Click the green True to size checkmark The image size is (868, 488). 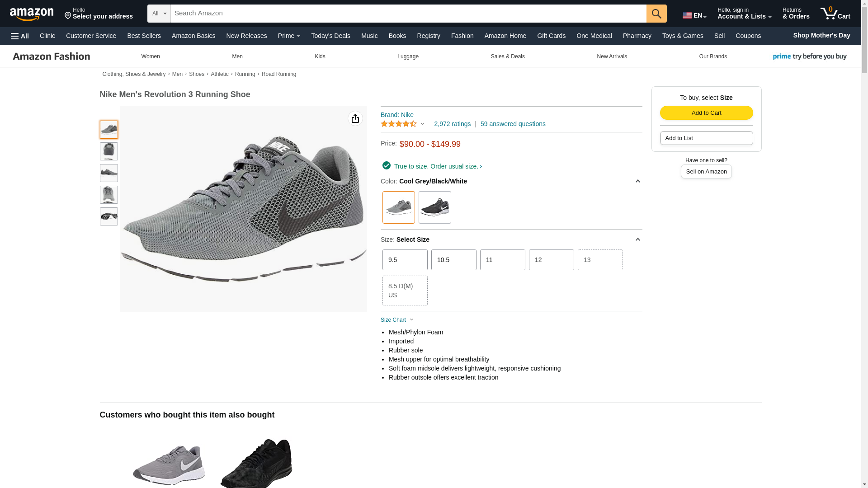pos(387,166)
